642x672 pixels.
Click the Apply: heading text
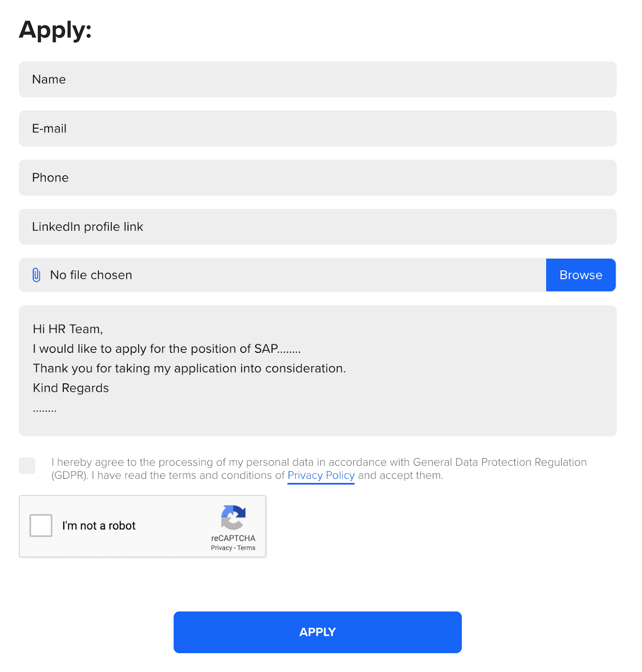[x=55, y=30]
